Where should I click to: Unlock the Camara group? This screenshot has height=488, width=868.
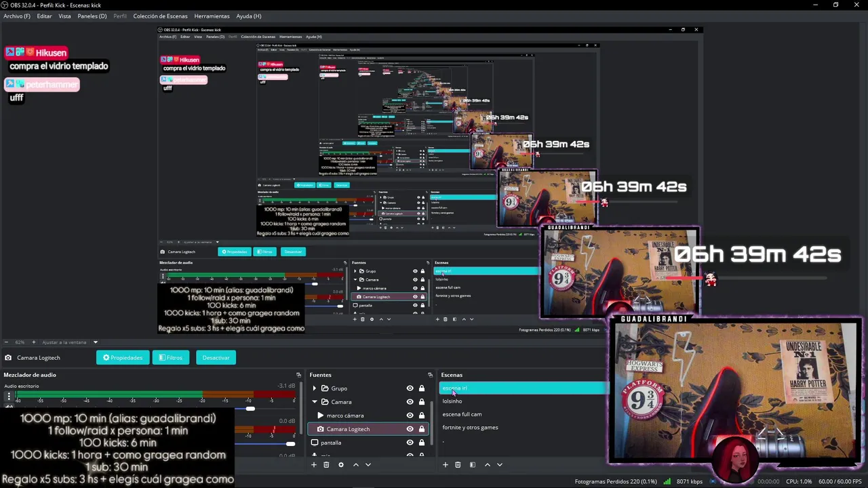click(421, 402)
